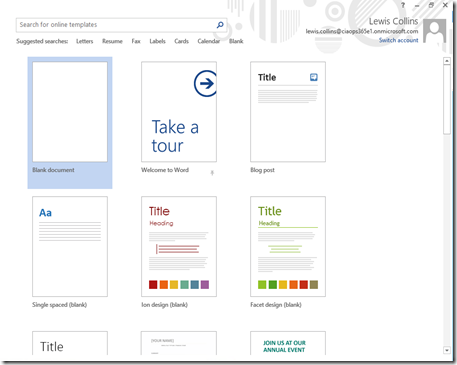Image resolution: width=457 pixels, height=365 pixels.
Task: Search suggested term Fax
Action: point(136,41)
